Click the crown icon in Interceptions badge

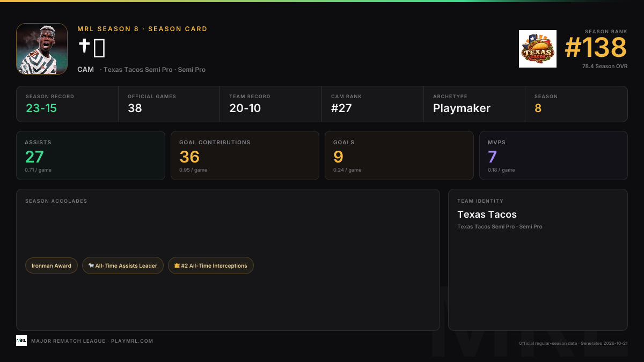click(177, 266)
